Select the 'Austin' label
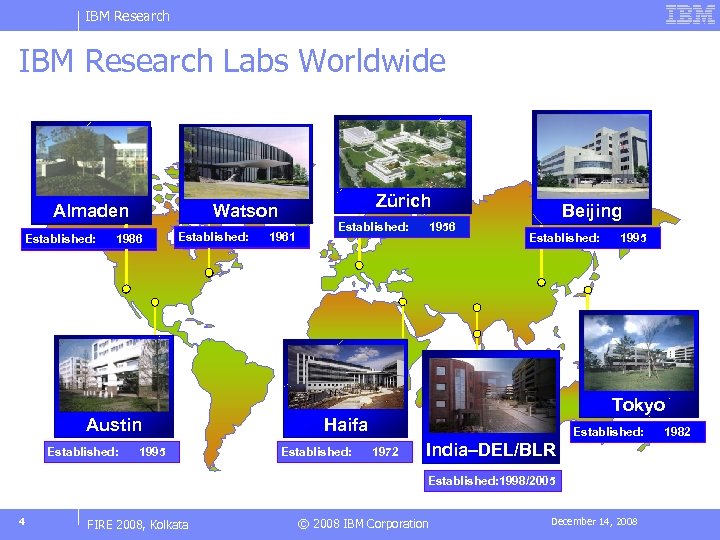The height and width of the screenshot is (540, 720). point(114,425)
